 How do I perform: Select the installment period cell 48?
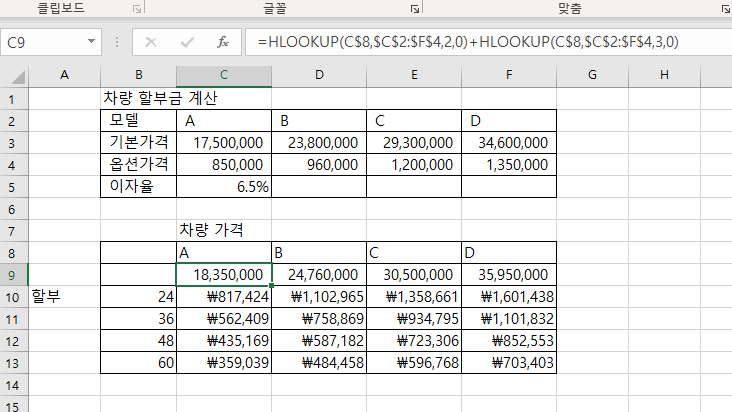pyautogui.click(x=139, y=341)
